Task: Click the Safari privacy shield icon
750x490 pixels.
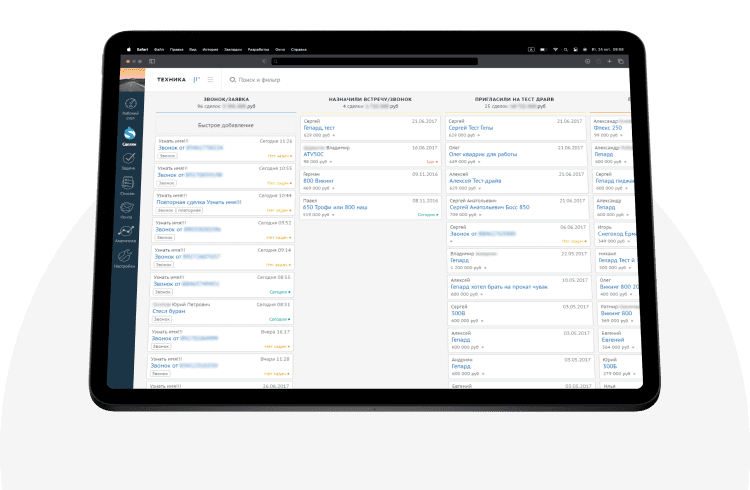Action: coord(265,61)
